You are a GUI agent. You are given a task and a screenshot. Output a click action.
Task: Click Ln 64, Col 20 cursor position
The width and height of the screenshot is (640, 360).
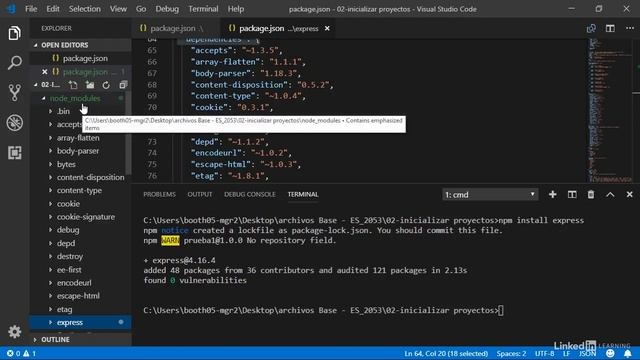pos(446,353)
